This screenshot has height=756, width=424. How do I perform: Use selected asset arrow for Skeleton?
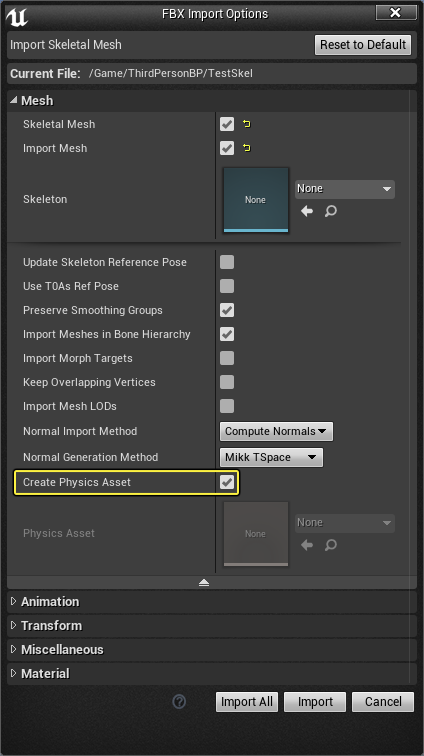pyautogui.click(x=307, y=211)
